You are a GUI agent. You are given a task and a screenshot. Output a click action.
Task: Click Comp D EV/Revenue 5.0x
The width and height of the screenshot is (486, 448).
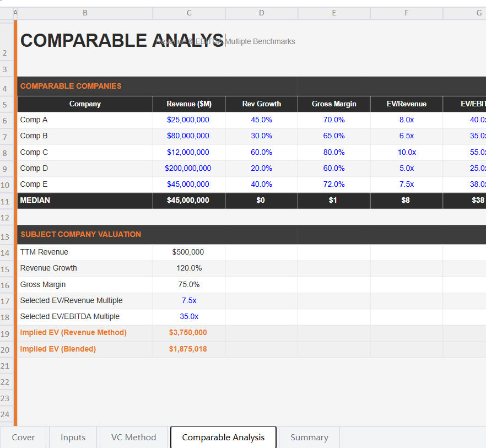(x=407, y=169)
